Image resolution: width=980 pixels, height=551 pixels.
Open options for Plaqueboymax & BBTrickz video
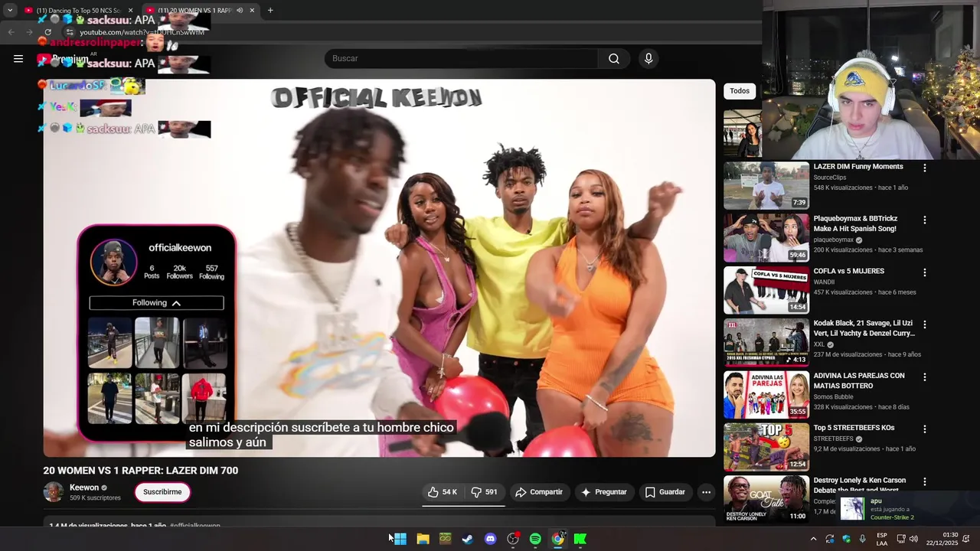click(925, 220)
